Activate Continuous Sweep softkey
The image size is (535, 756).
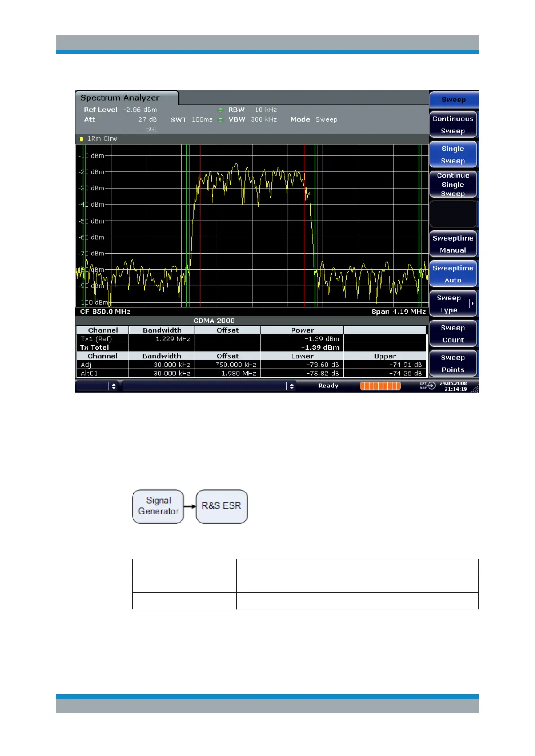click(453, 125)
